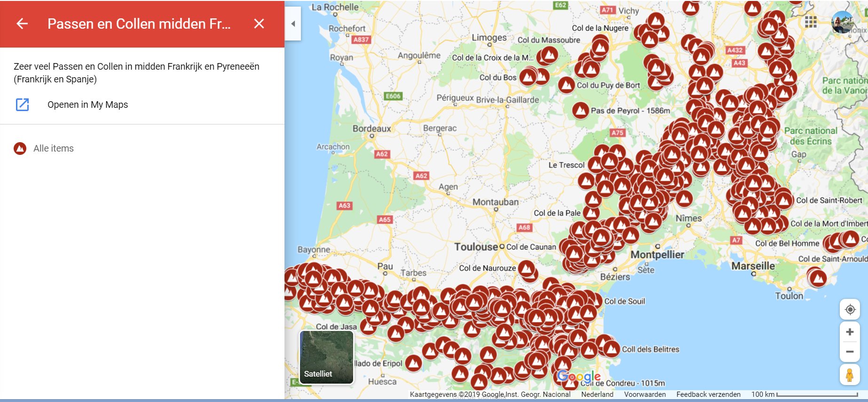Click the marker next to Collado de Eripol

413,363
